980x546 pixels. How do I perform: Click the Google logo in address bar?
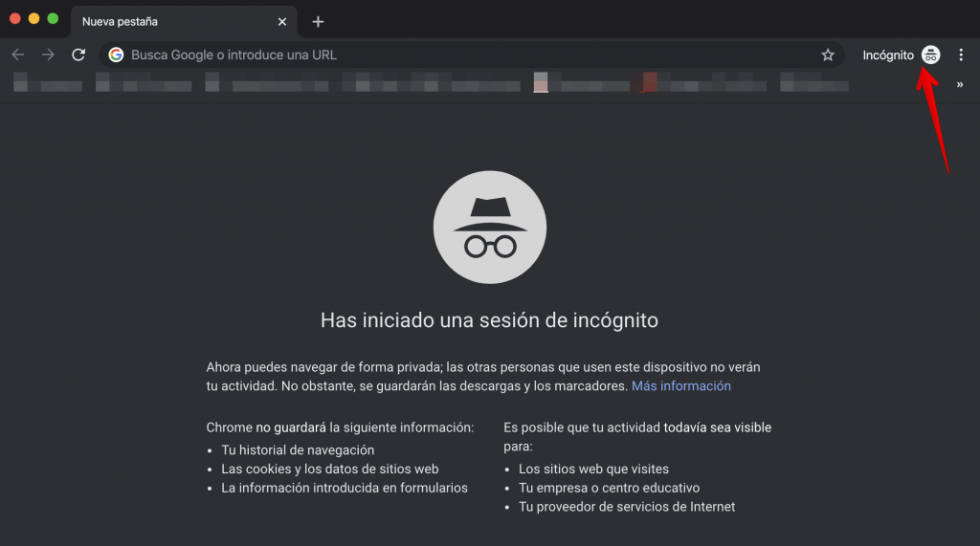pyautogui.click(x=116, y=55)
